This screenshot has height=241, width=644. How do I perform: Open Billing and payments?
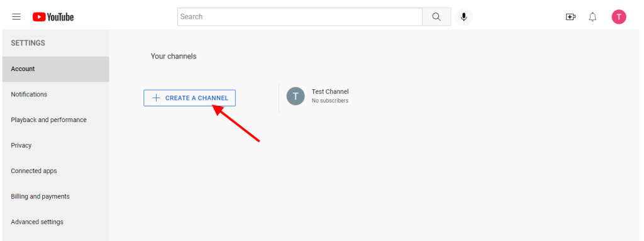(x=56, y=196)
